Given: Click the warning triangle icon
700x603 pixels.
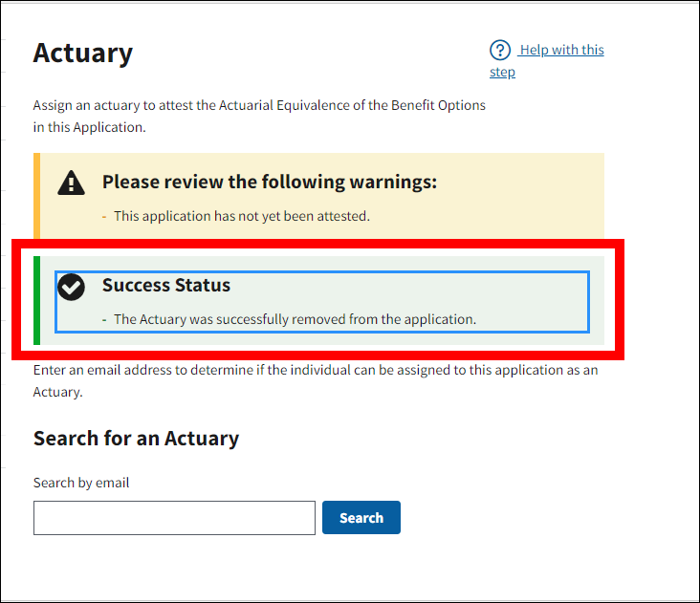Looking at the screenshot, I should pos(72,183).
